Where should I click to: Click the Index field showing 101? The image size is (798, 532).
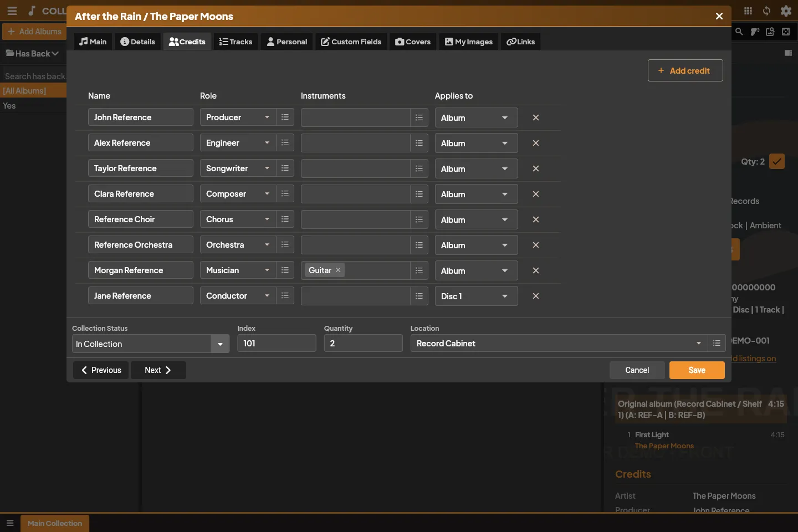pyautogui.click(x=277, y=344)
